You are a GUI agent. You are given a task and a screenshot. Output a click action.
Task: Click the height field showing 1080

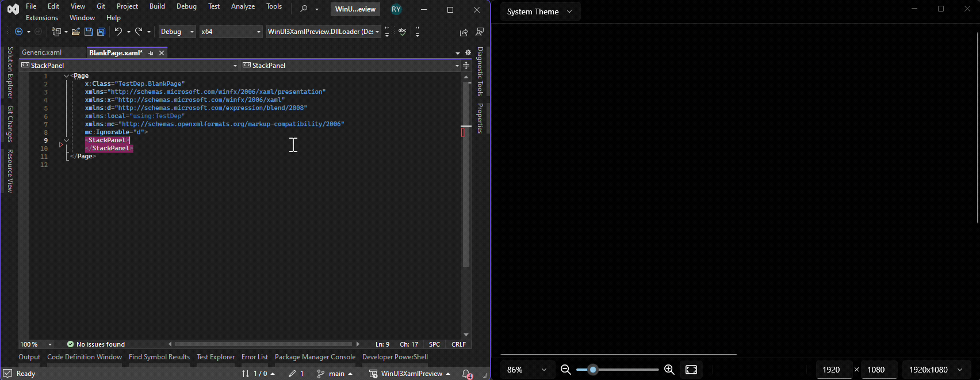pyautogui.click(x=879, y=370)
